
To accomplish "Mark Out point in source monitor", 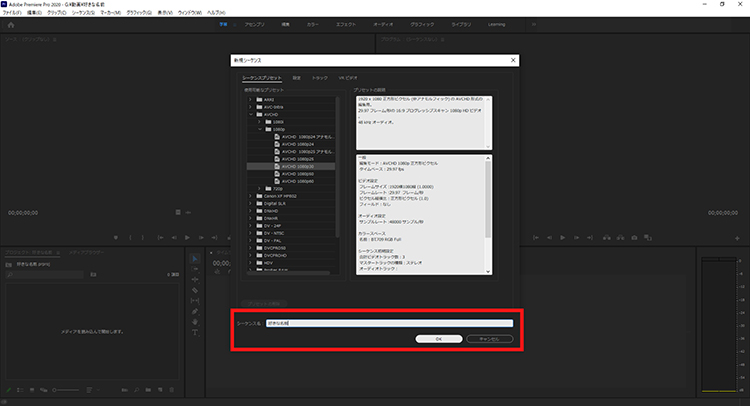I will pos(143,238).
